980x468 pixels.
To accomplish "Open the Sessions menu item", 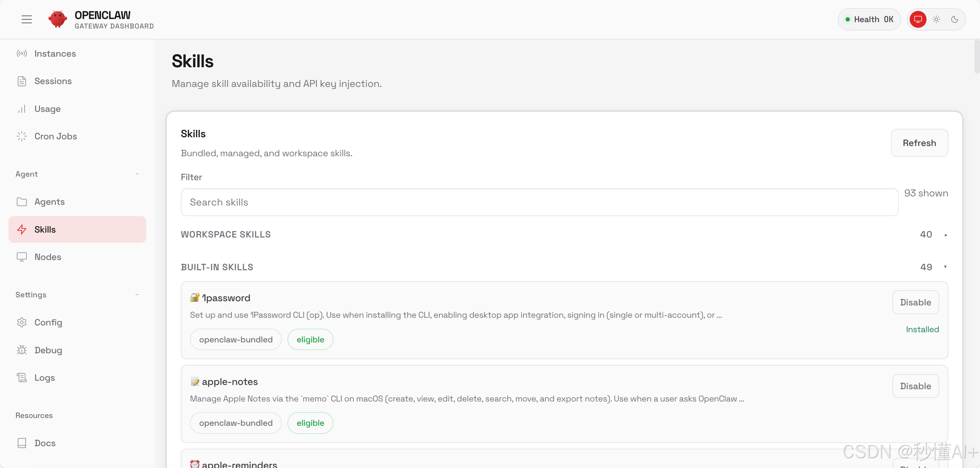I will coord(53,81).
